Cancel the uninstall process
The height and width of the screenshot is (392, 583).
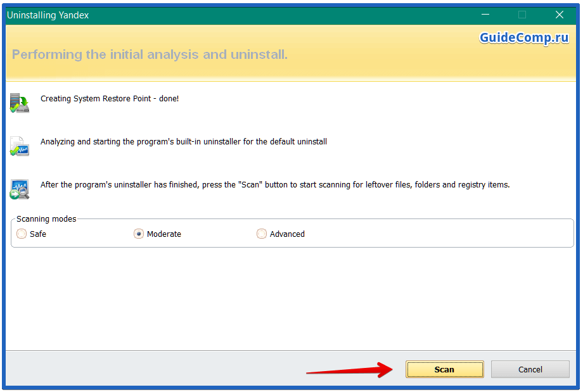[x=530, y=369]
